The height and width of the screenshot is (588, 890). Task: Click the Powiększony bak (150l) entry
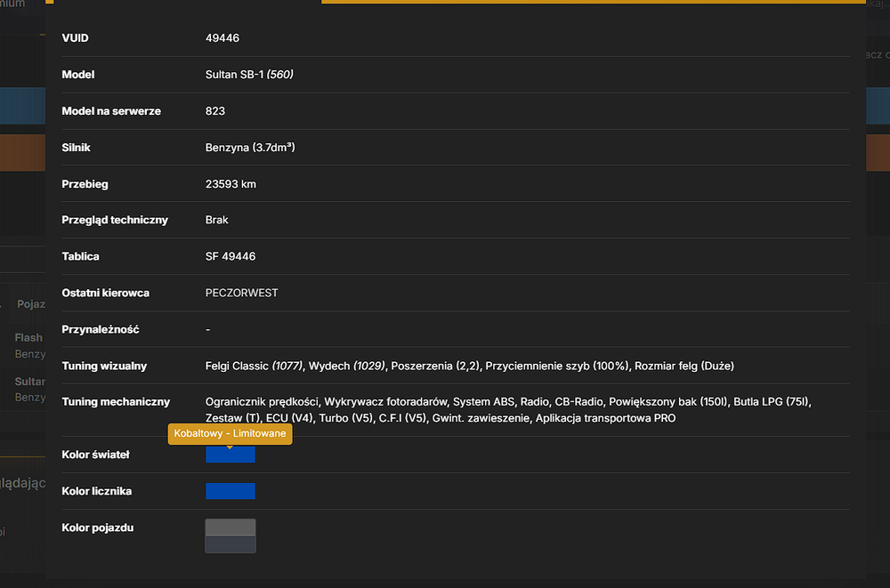click(668, 402)
